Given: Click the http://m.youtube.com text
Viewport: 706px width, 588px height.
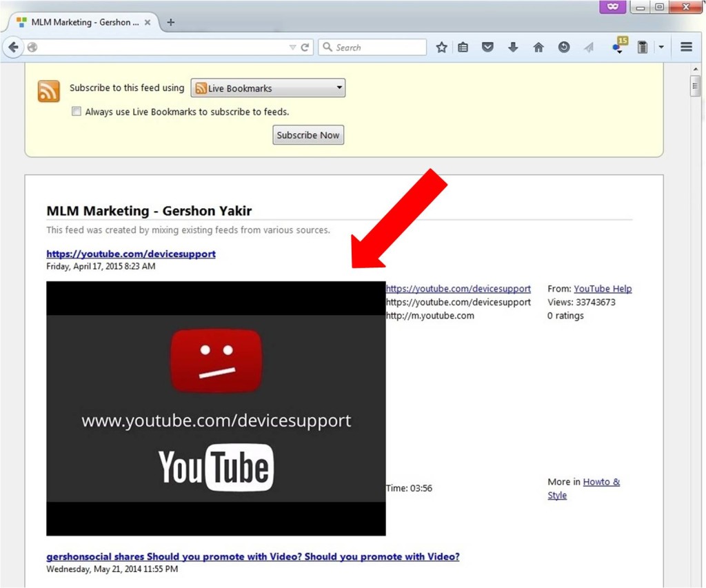Looking at the screenshot, I should click(x=430, y=316).
